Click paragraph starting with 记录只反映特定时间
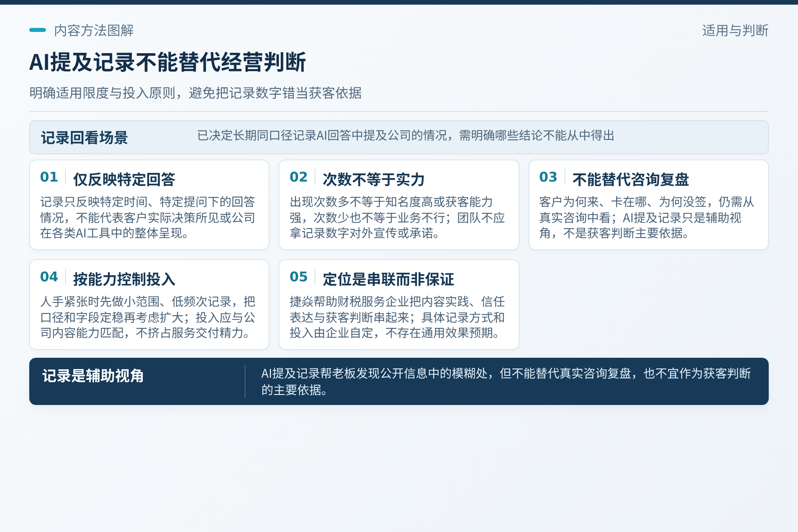 tap(148, 217)
